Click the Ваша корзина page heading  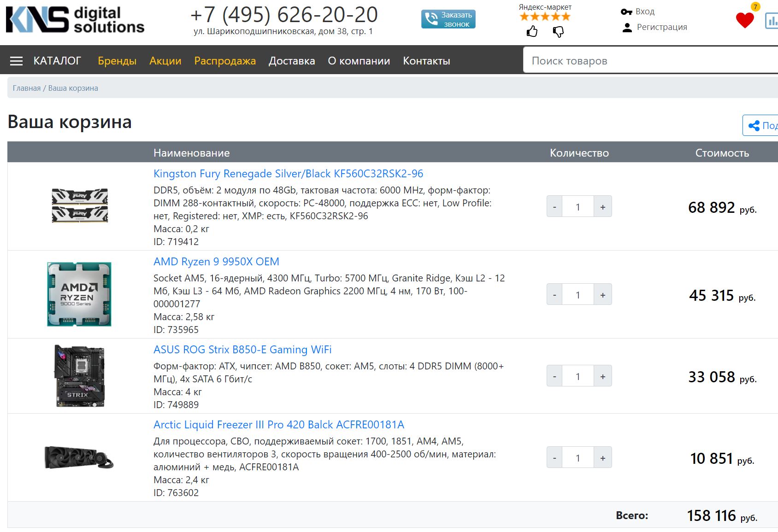click(70, 122)
